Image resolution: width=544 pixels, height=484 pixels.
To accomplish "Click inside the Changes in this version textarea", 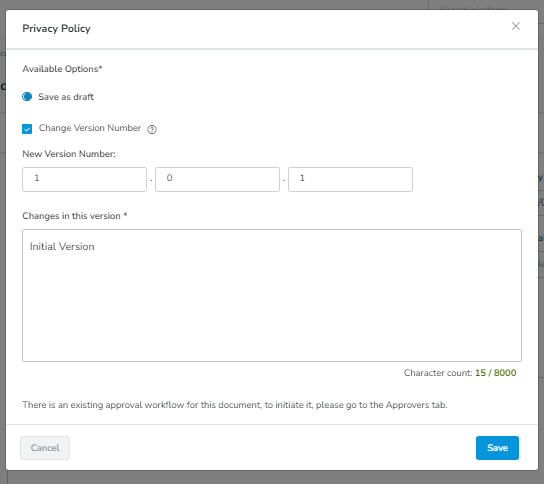I will [x=272, y=295].
